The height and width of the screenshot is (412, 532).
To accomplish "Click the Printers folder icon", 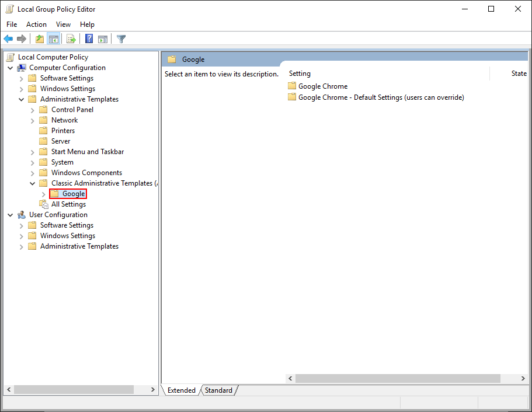I will tap(43, 131).
